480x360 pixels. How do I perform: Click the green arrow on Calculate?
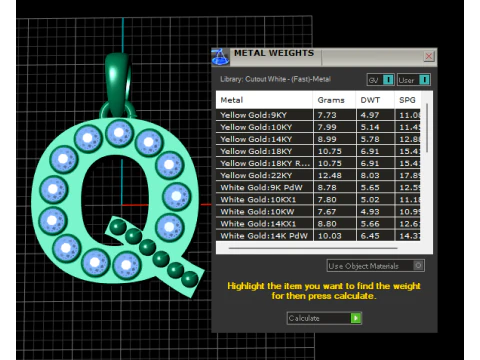356,318
